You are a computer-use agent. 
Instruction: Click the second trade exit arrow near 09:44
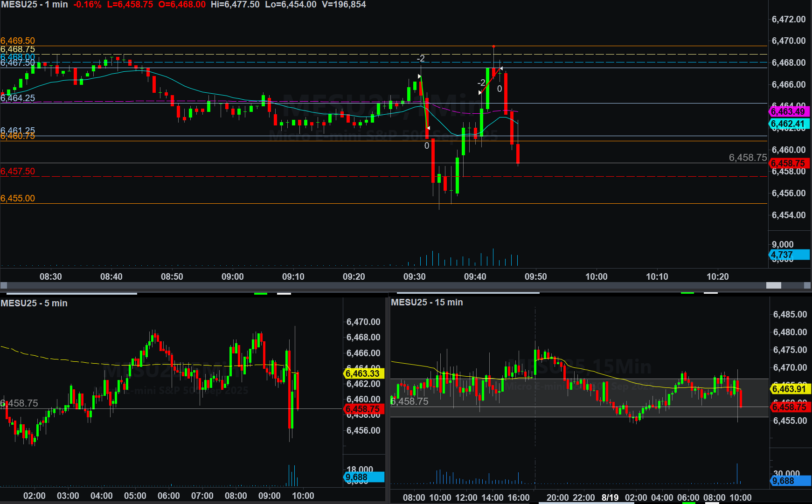(501, 69)
